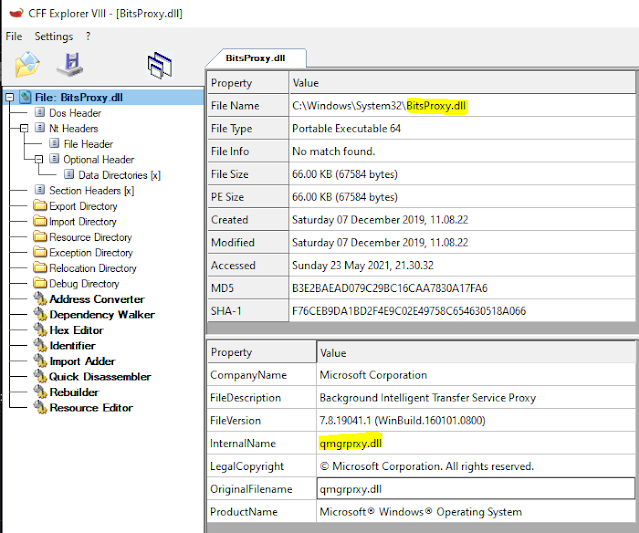Click the Section Headers node icon
Screen dimensions: 639x533
[40, 189]
